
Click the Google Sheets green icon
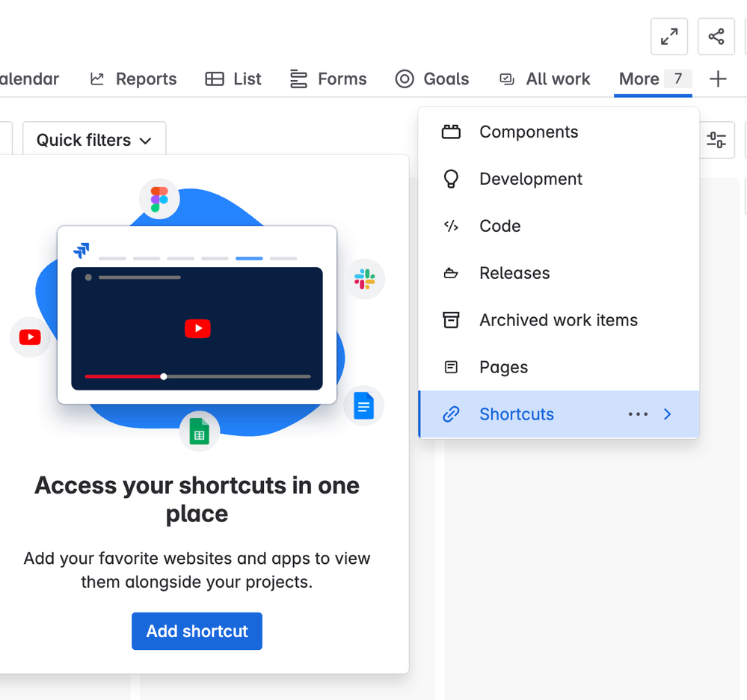pyautogui.click(x=199, y=432)
